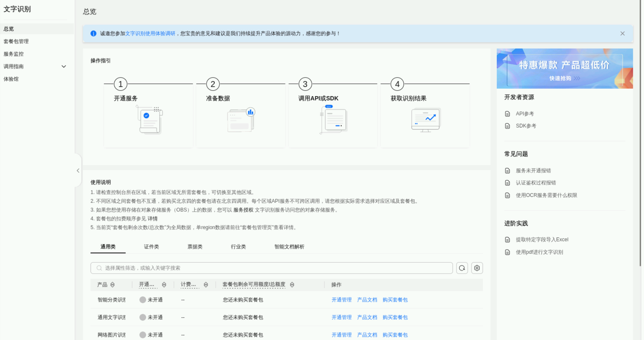This screenshot has height=340, width=644.
Task: Collapse the left navigation panel with the chevron
Action: click(x=78, y=170)
